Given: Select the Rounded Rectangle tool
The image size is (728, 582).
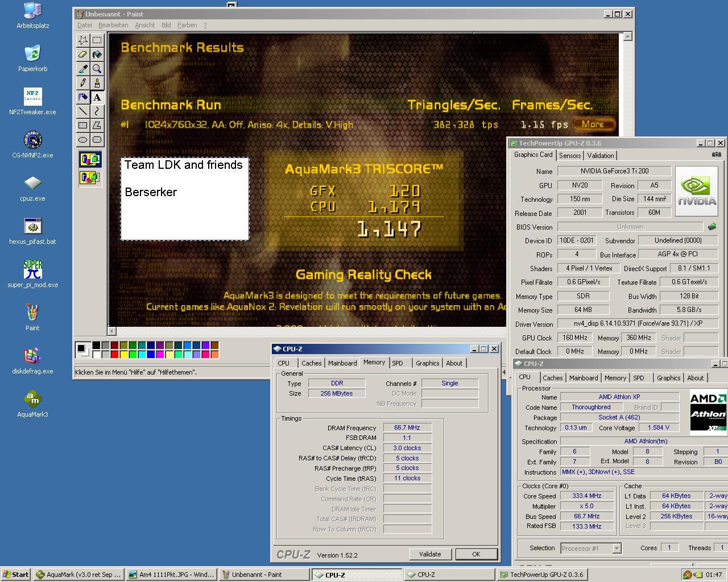Looking at the screenshot, I should click(97, 140).
